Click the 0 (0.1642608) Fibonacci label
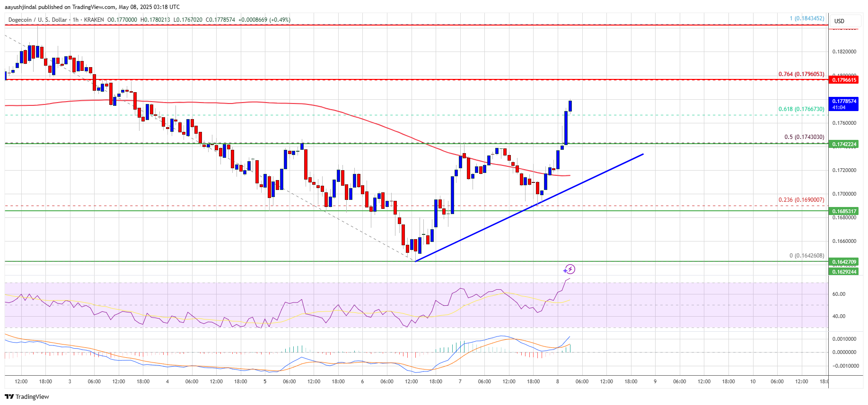Screen dimensions: 868x405 pos(806,256)
